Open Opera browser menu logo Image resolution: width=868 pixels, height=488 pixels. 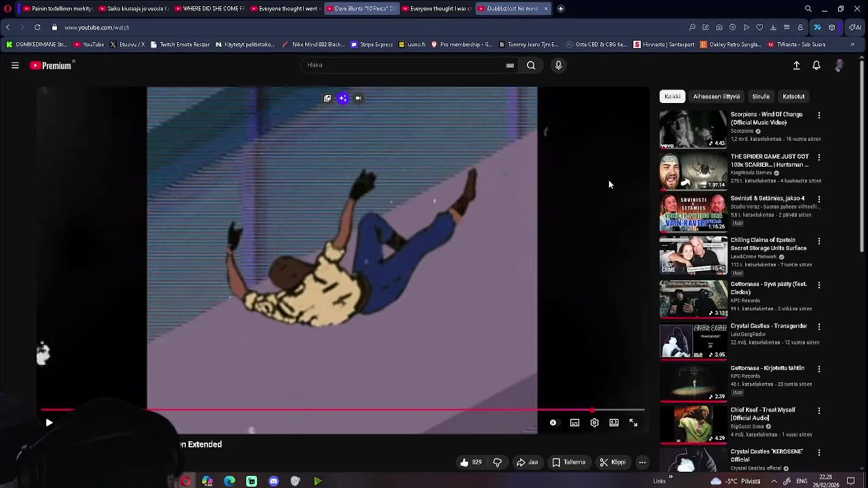point(7,9)
